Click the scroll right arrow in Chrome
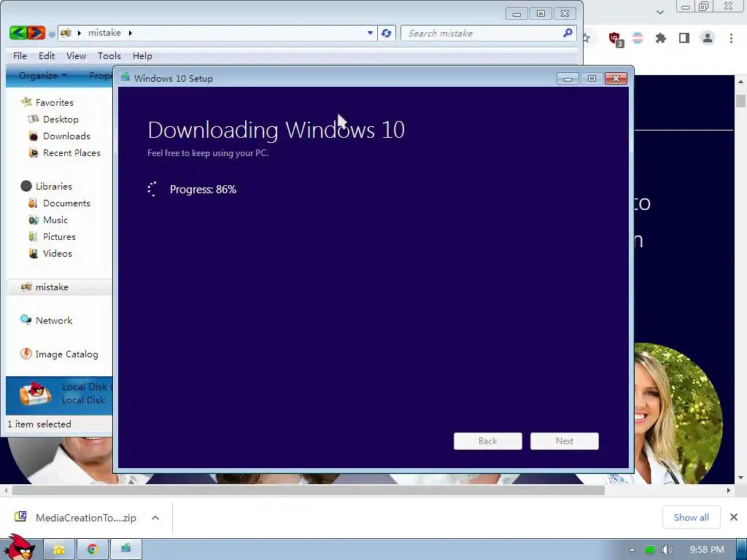 tap(729, 490)
